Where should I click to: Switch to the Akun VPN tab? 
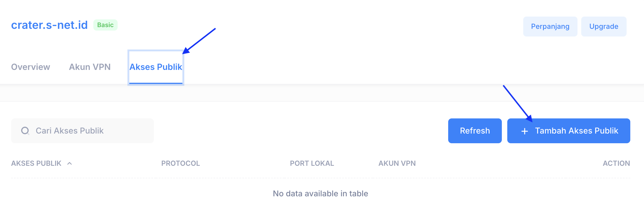click(x=90, y=67)
